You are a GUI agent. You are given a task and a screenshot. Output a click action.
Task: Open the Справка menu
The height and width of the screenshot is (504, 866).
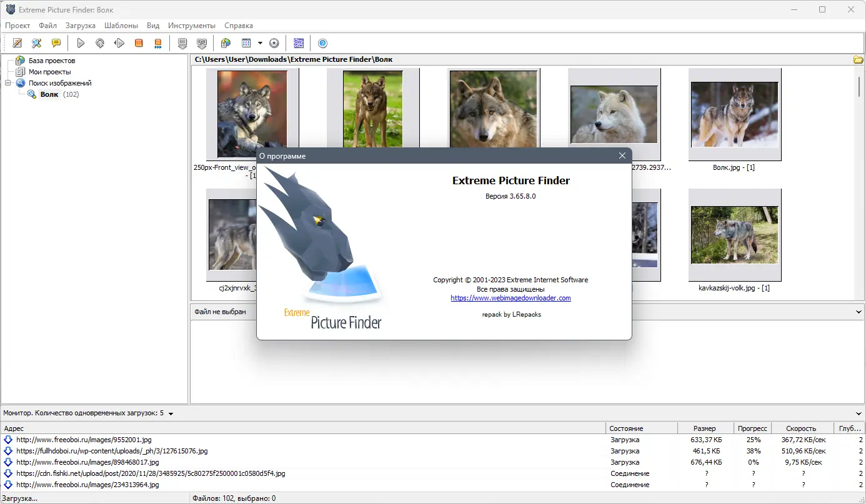pos(239,26)
